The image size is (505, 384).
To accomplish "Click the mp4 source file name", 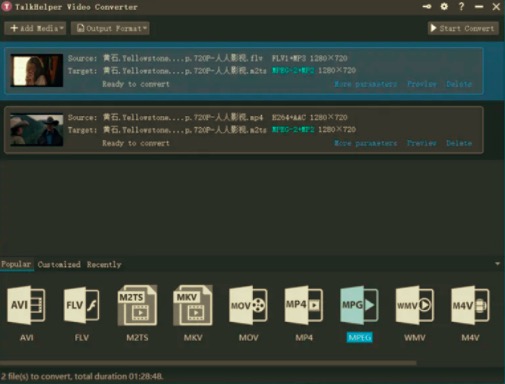I will [x=183, y=117].
